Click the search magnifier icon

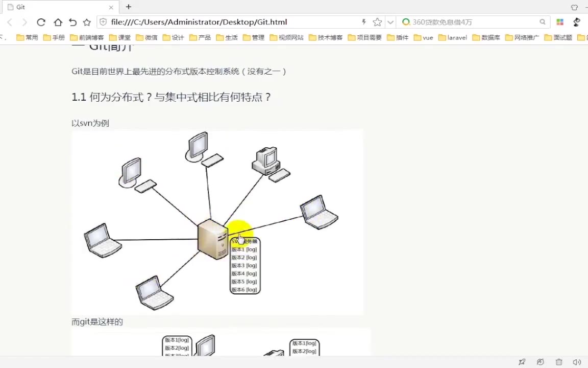pyautogui.click(x=542, y=22)
